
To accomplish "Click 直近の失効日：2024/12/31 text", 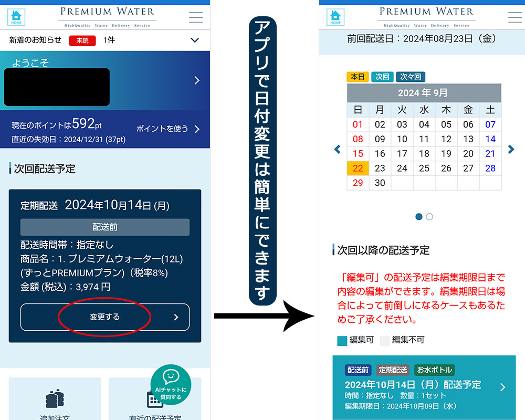I will point(69,139).
